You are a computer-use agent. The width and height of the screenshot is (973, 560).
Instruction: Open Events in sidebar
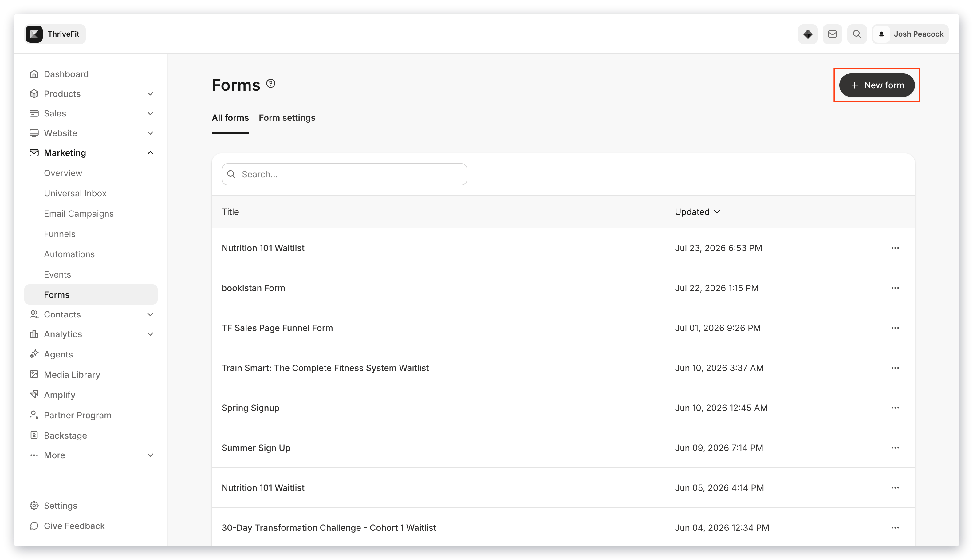click(x=57, y=274)
